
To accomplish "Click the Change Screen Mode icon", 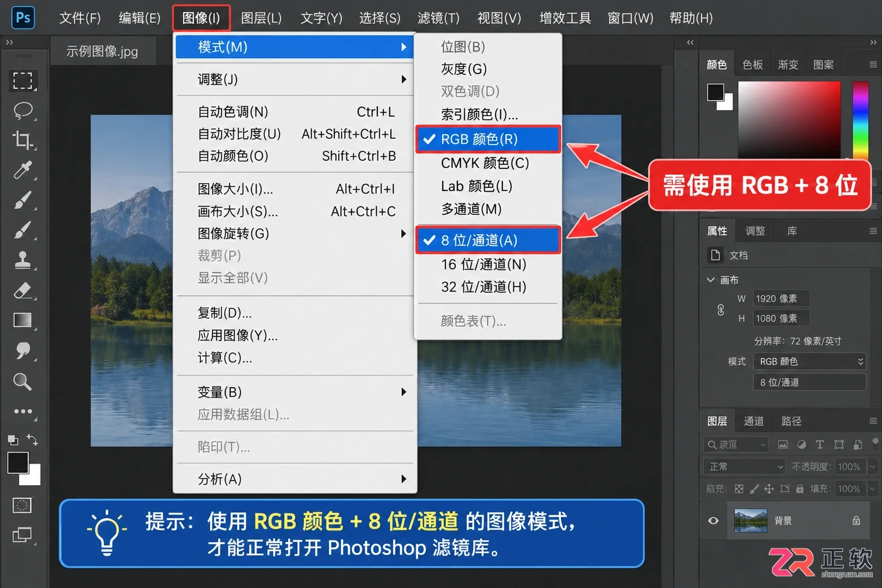I will tap(23, 535).
